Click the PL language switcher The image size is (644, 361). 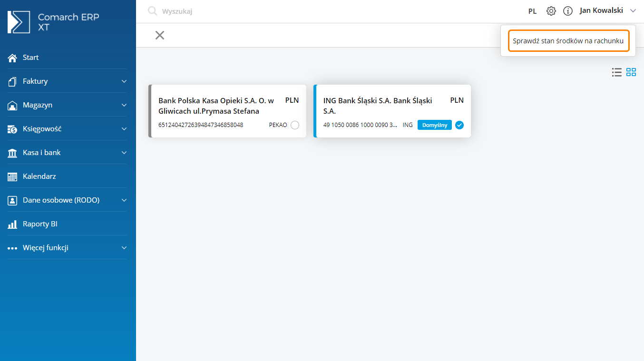532,11
